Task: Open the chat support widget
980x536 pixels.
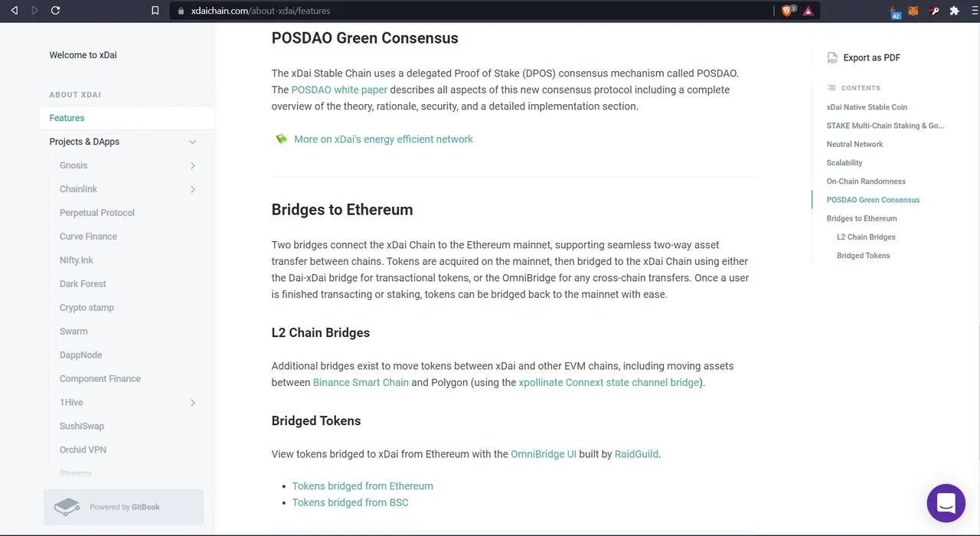Action: click(946, 503)
